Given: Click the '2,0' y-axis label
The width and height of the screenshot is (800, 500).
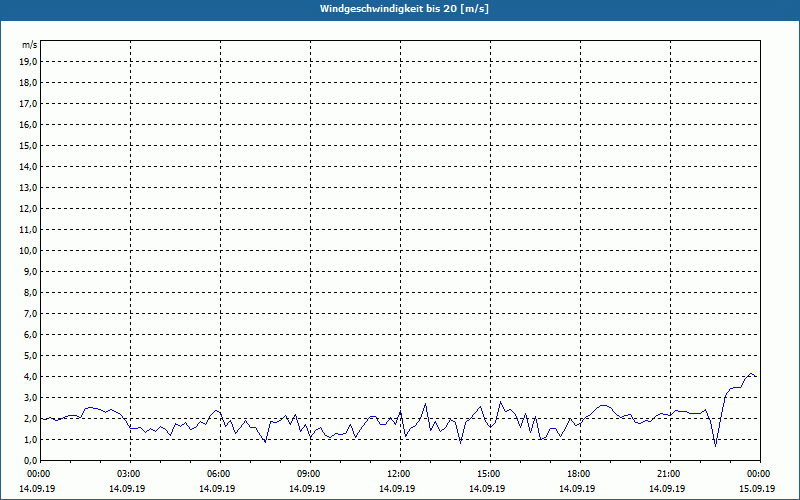Looking at the screenshot, I should click(31, 418).
